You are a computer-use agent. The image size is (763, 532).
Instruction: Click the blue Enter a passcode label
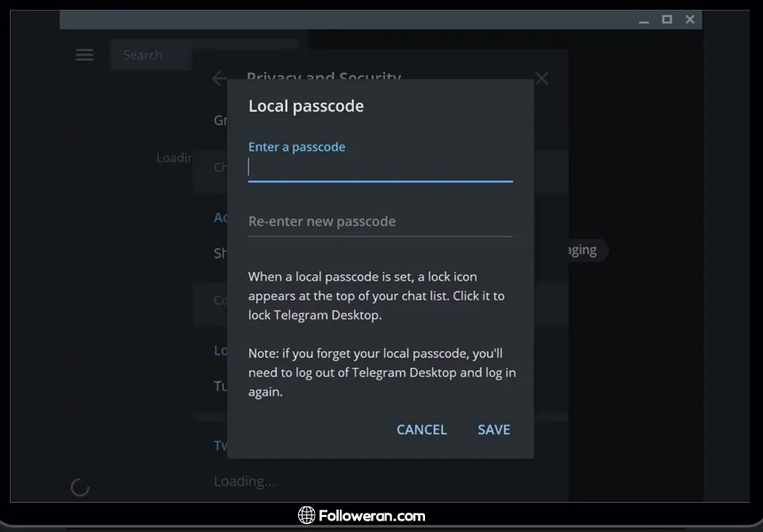tap(296, 147)
